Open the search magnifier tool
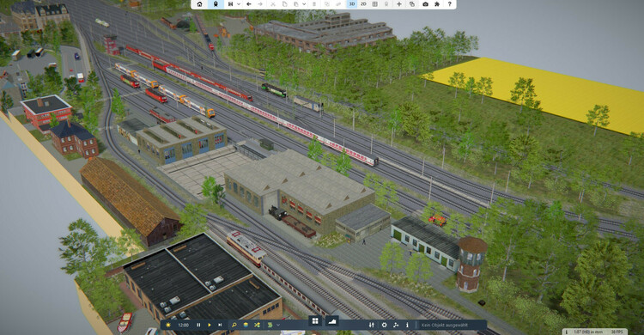Screen dimensions: 644x335 tap(234, 325)
